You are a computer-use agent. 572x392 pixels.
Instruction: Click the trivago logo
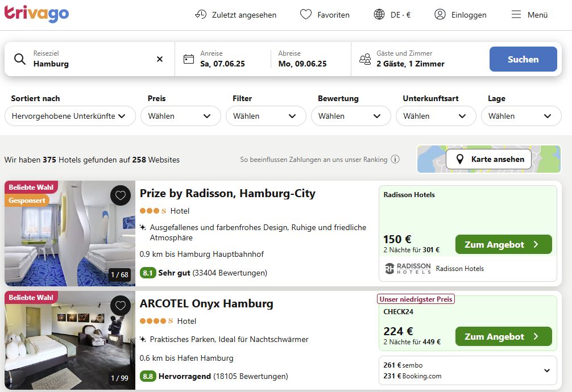[x=36, y=14]
